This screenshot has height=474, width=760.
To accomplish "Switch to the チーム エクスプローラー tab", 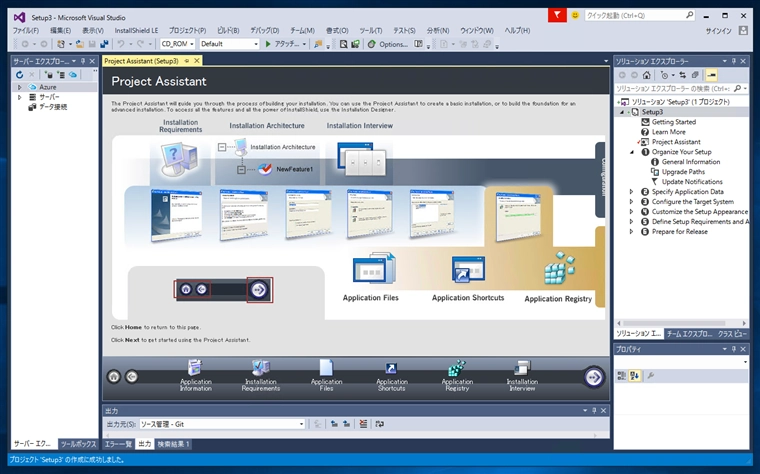I will tap(689, 334).
